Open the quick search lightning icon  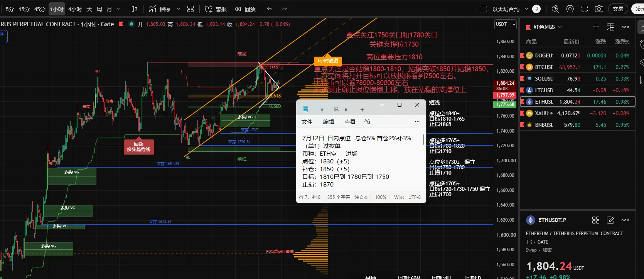tap(555, 9)
